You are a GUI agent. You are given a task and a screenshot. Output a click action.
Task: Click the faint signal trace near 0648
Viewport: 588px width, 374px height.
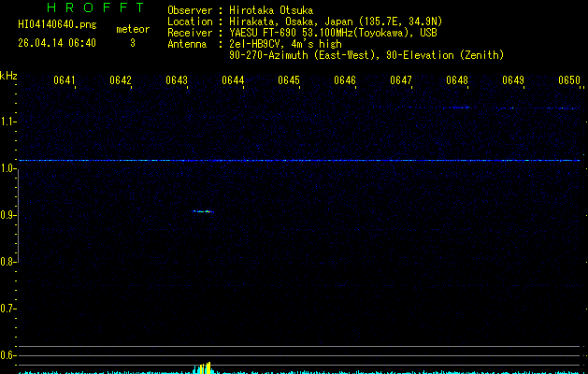tap(456, 108)
